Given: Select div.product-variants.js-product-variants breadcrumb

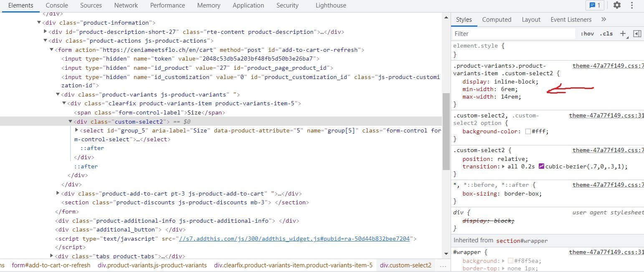Looking at the screenshot, I should click(152, 265).
